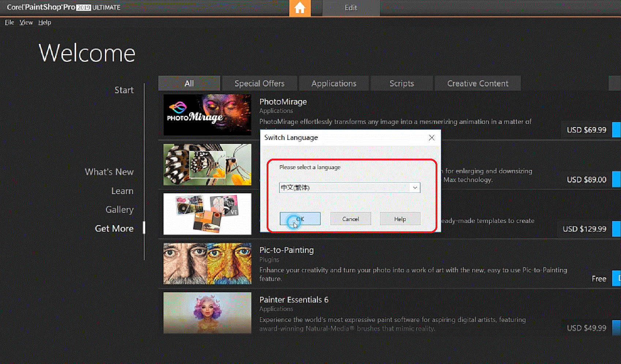The image size is (621, 364).
Task: Select the Special Offers tab
Action: pyautogui.click(x=259, y=83)
